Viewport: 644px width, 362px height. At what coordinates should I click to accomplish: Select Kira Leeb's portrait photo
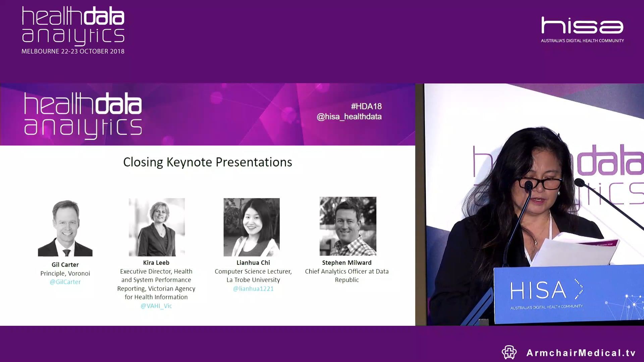coord(157,227)
